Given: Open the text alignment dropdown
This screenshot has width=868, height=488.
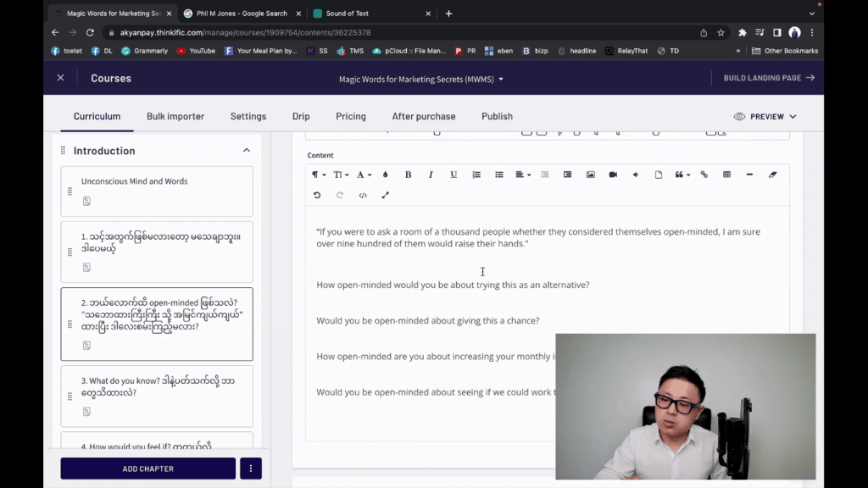Looking at the screenshot, I should pyautogui.click(x=523, y=175).
